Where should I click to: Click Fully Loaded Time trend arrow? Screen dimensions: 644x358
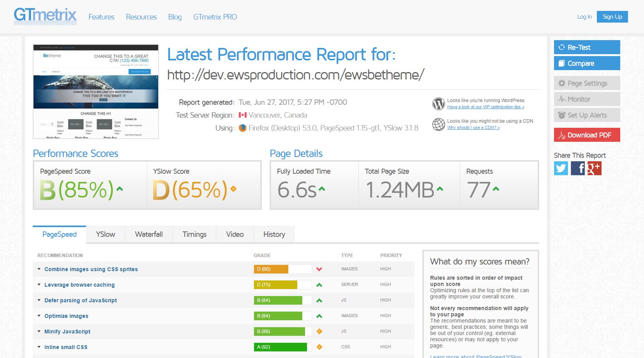pos(322,189)
